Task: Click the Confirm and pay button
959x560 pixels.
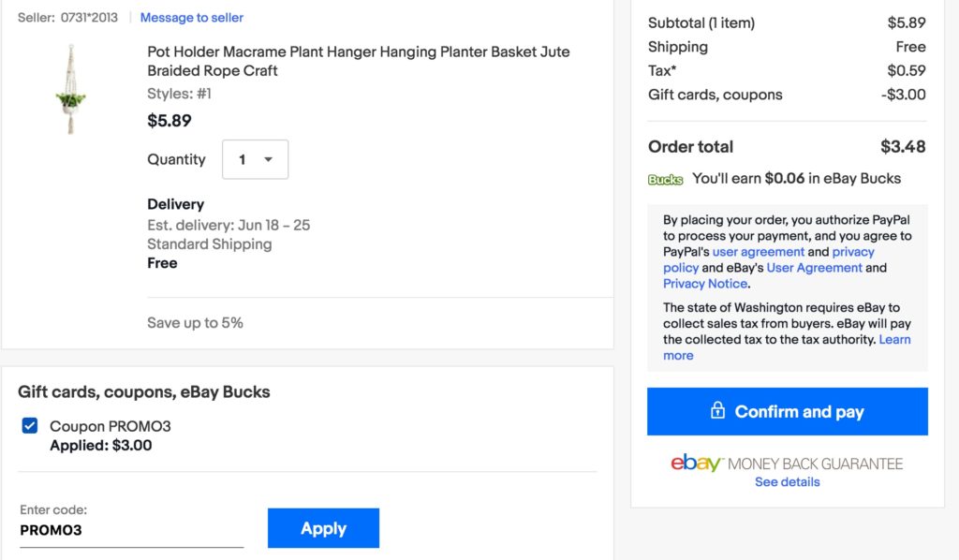Action: coord(787,411)
